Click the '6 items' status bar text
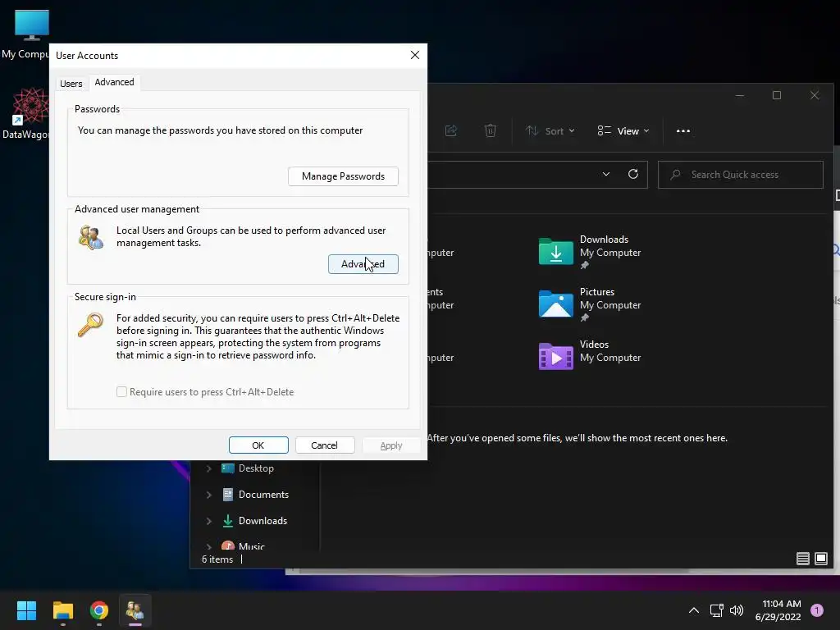The width and height of the screenshot is (840, 630). [x=217, y=559]
